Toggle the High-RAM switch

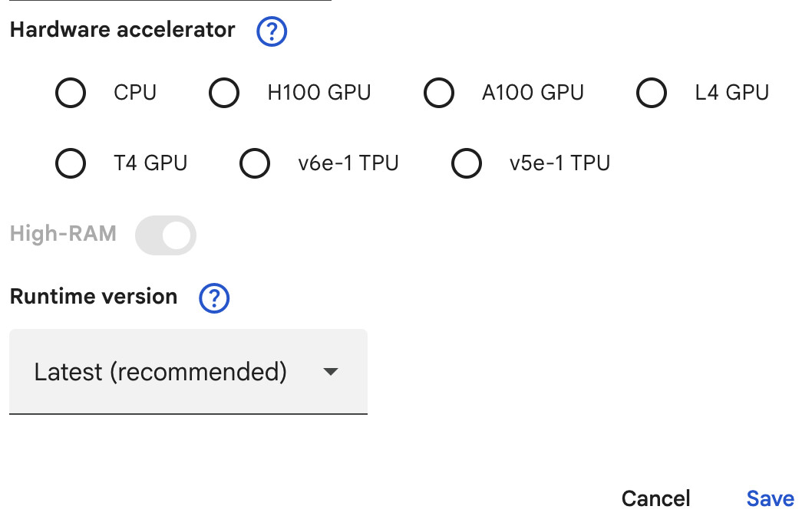[x=166, y=235]
